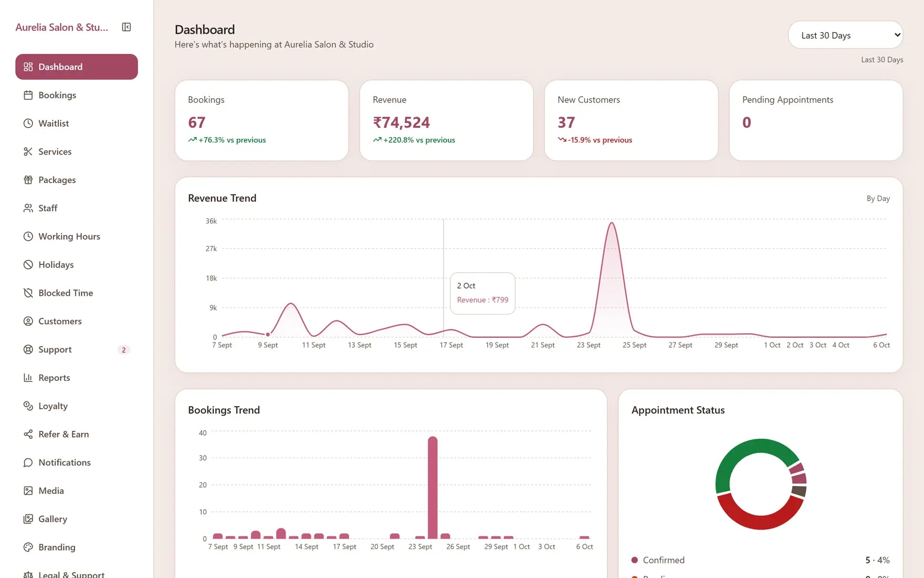Viewport: 924px width, 578px height.
Task: Click the tall 23 Sept bookings bar
Action: (x=433, y=488)
